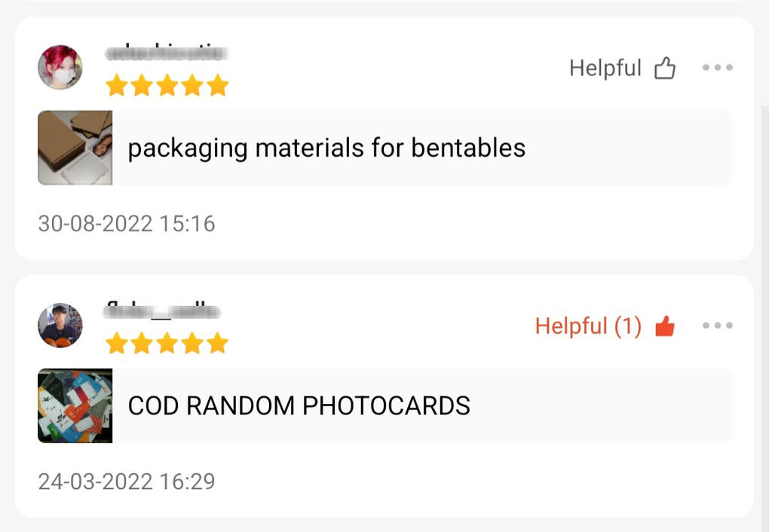Open three-dot options on the photocards review
Screen dimensions: 769x532
[x=717, y=326]
